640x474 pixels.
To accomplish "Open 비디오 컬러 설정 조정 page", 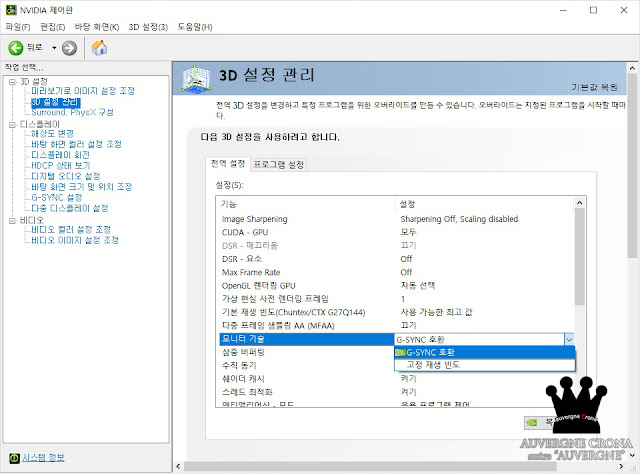I will tap(71, 229).
